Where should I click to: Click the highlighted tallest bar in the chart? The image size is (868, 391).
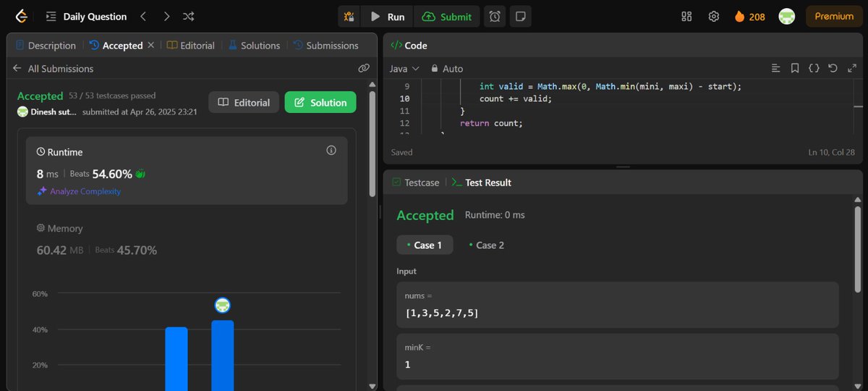pyautogui.click(x=222, y=356)
